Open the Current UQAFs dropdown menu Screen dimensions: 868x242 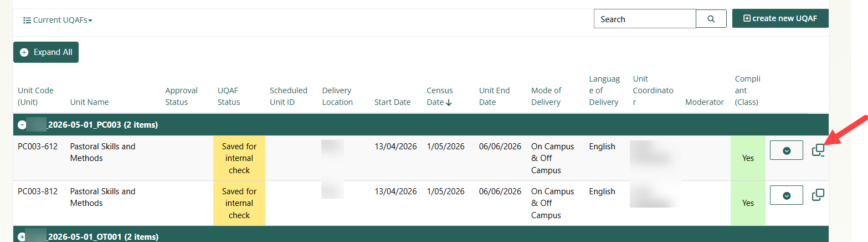pos(58,20)
